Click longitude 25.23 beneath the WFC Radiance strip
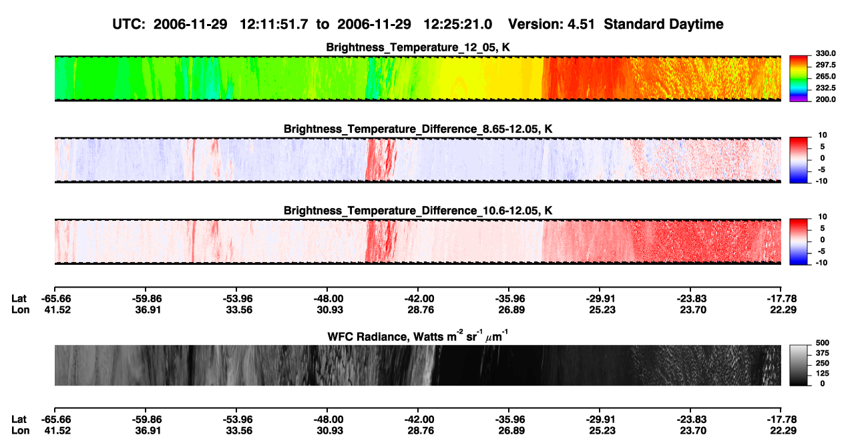The image size is (868, 445). [600, 431]
